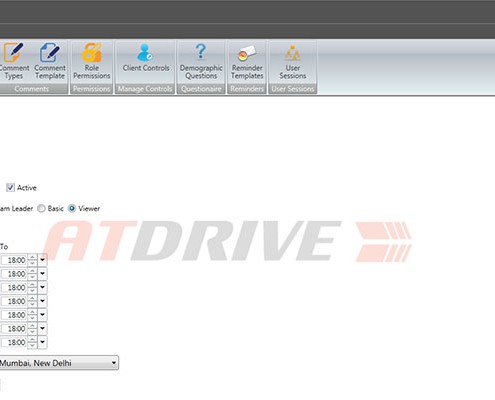Click the "To" column header text

tap(4, 247)
